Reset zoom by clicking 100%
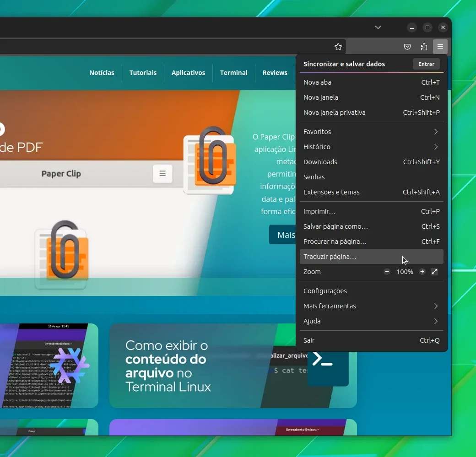The width and height of the screenshot is (476, 457). (x=405, y=272)
